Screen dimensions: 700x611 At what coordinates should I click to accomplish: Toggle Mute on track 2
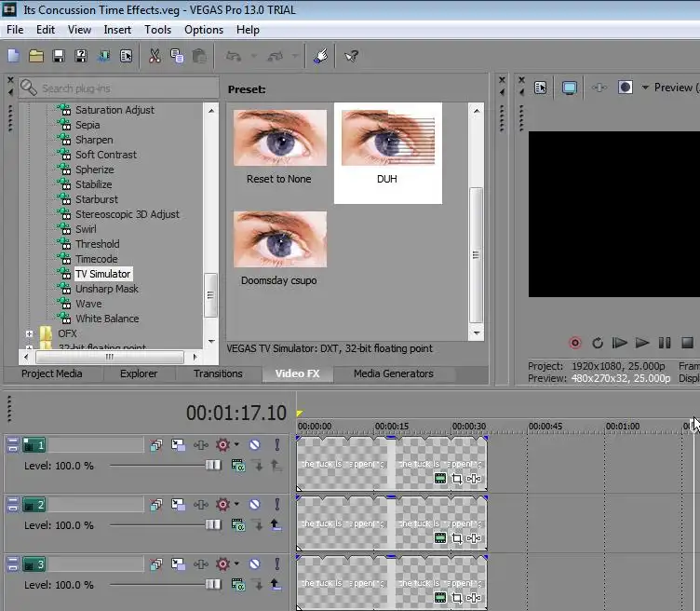pyautogui.click(x=254, y=505)
